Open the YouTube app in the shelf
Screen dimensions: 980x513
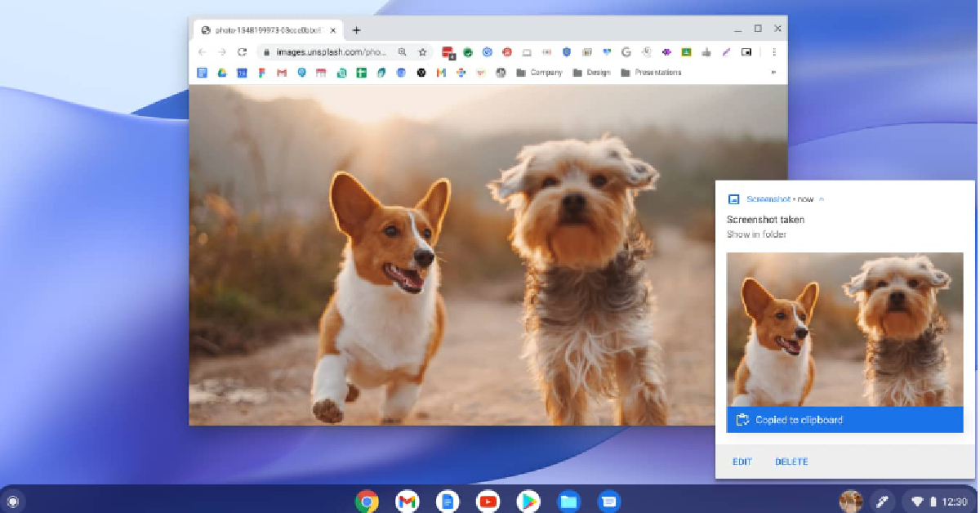click(x=488, y=501)
